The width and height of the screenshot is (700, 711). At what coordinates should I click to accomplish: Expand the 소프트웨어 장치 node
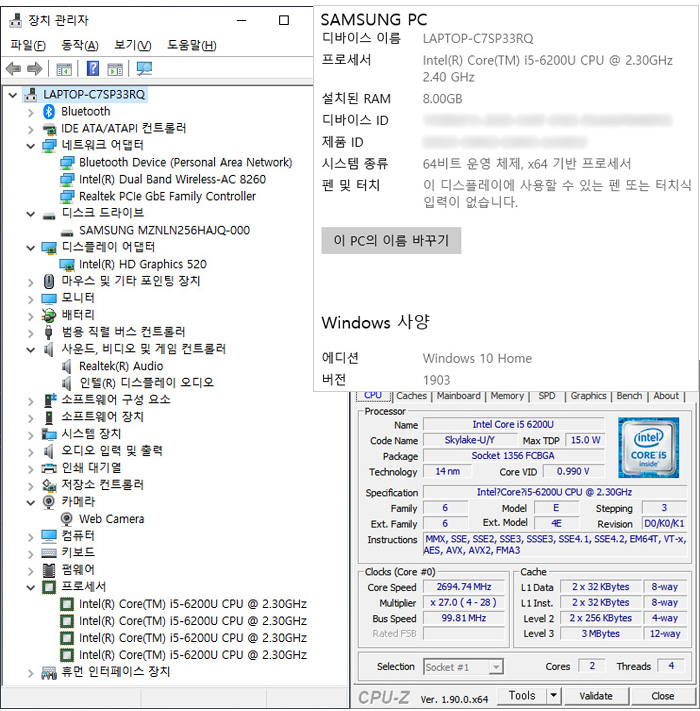click(30, 418)
